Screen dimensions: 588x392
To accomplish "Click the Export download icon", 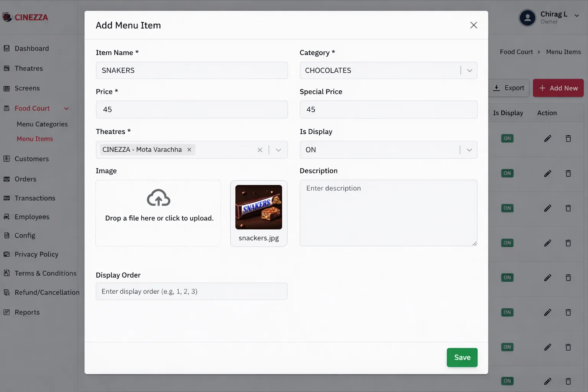I will [x=497, y=88].
